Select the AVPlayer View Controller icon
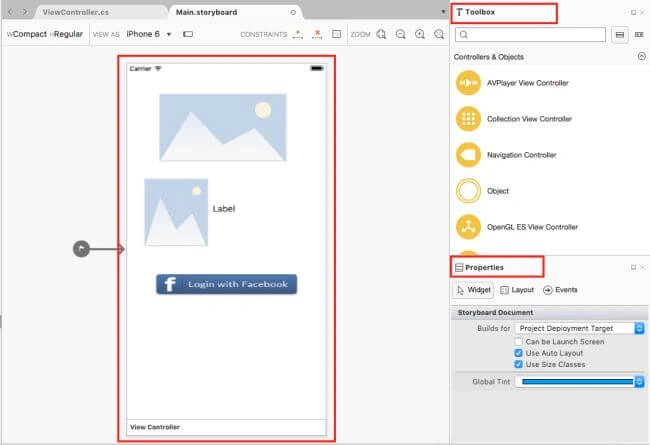The width and height of the screenshot is (650, 445). [x=468, y=83]
